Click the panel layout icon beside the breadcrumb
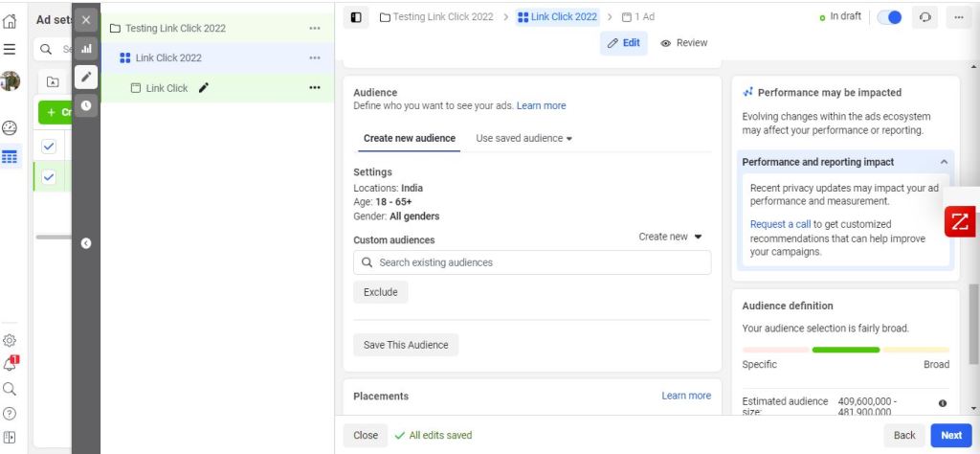The image size is (980, 454). click(357, 17)
